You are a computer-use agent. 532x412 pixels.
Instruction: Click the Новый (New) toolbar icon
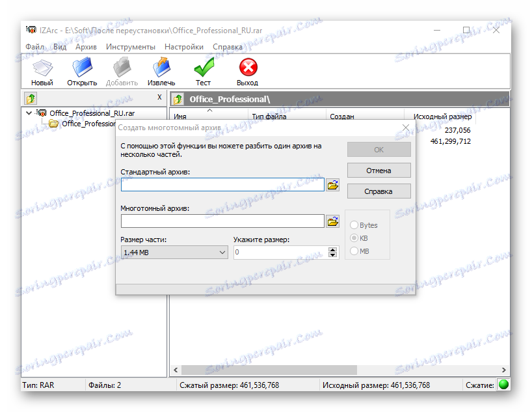(x=42, y=68)
